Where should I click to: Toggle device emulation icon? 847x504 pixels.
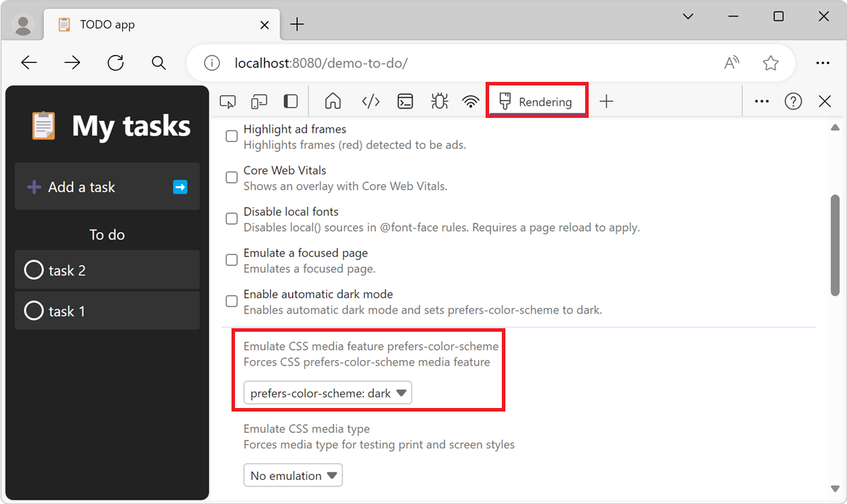click(x=259, y=102)
